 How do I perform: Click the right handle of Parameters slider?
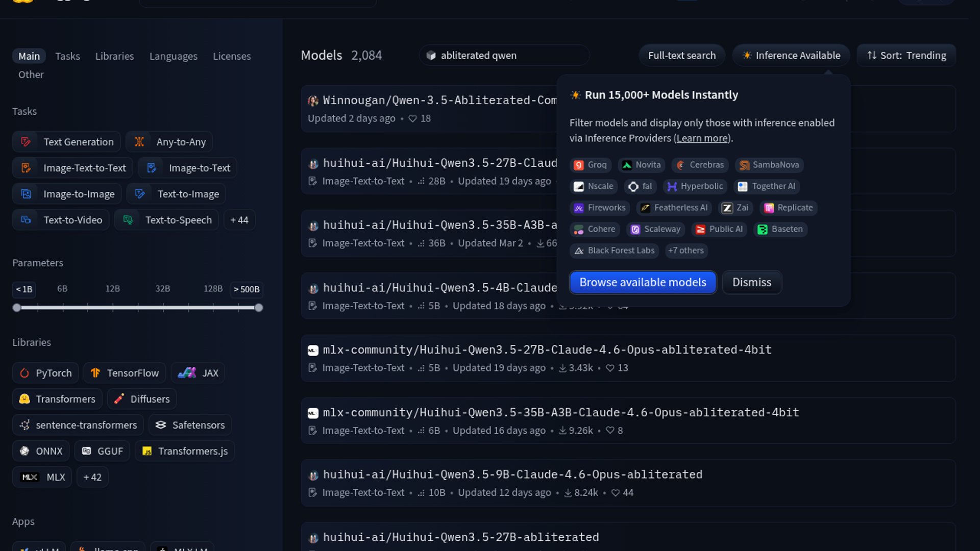pyautogui.click(x=259, y=308)
